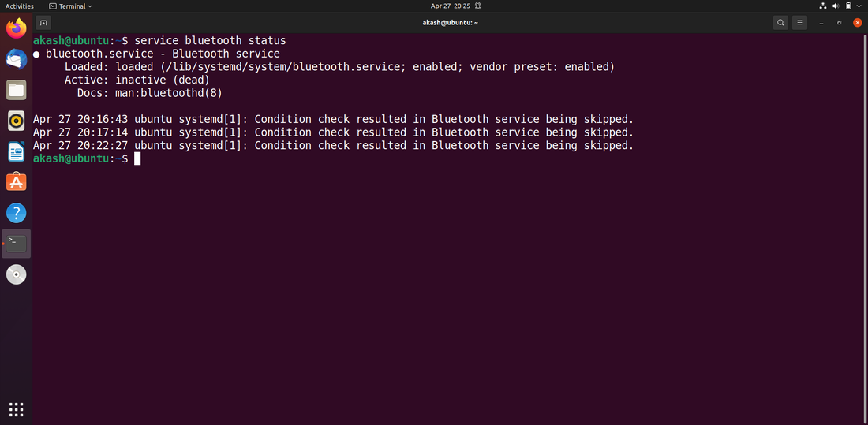The width and height of the screenshot is (868, 425).
Task: Launch Firefox from the dock
Action: [x=17, y=29]
